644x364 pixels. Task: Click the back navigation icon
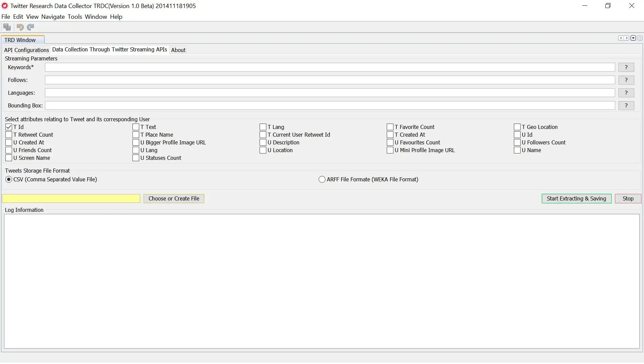pos(20,27)
